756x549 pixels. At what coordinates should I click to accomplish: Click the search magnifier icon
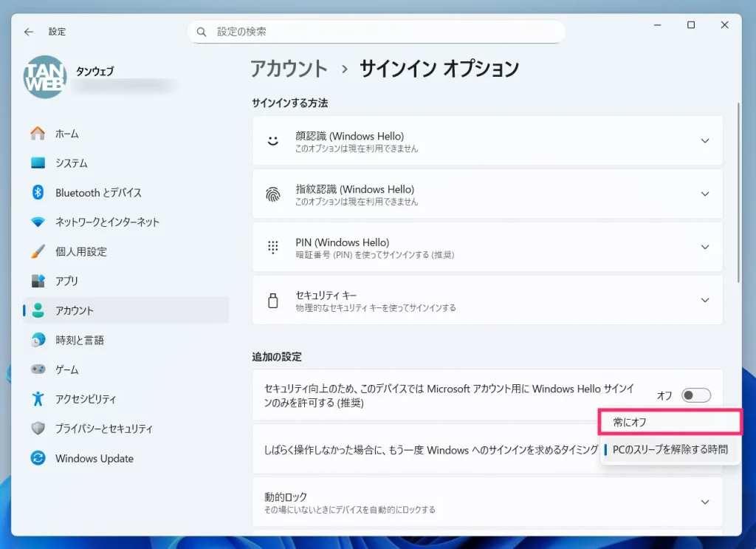(202, 32)
